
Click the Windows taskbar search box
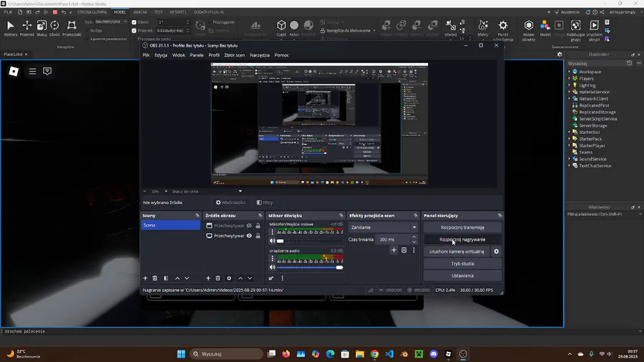point(226,354)
